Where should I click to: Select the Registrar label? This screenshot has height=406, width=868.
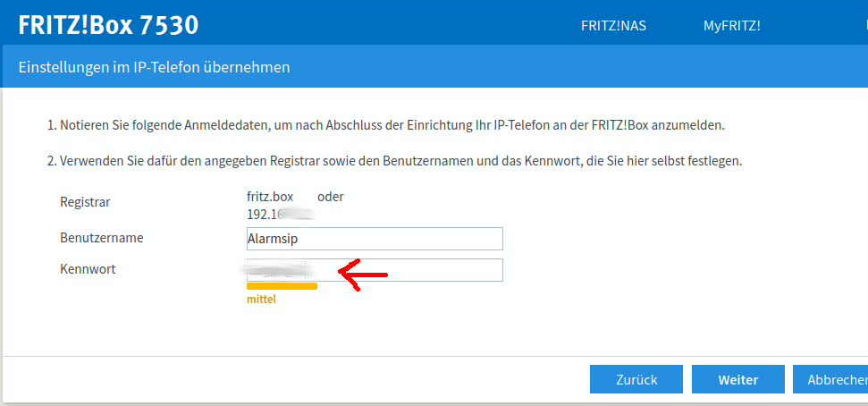coord(85,202)
